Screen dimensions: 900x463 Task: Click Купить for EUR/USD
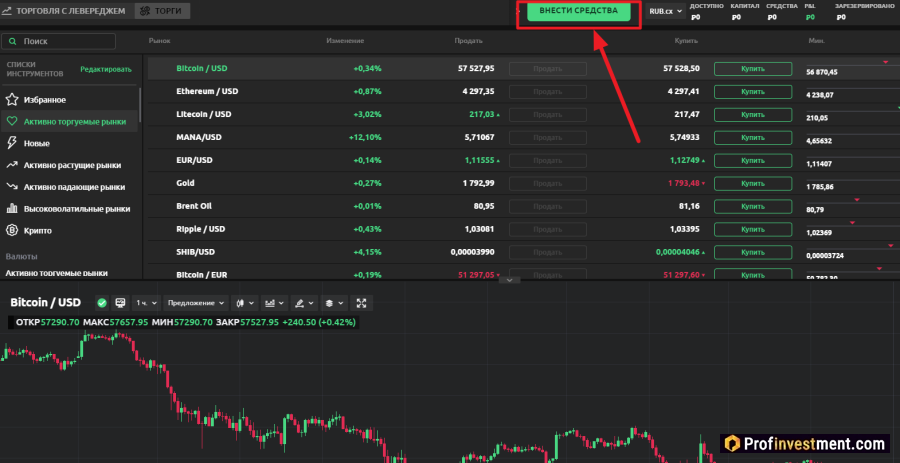point(752,161)
